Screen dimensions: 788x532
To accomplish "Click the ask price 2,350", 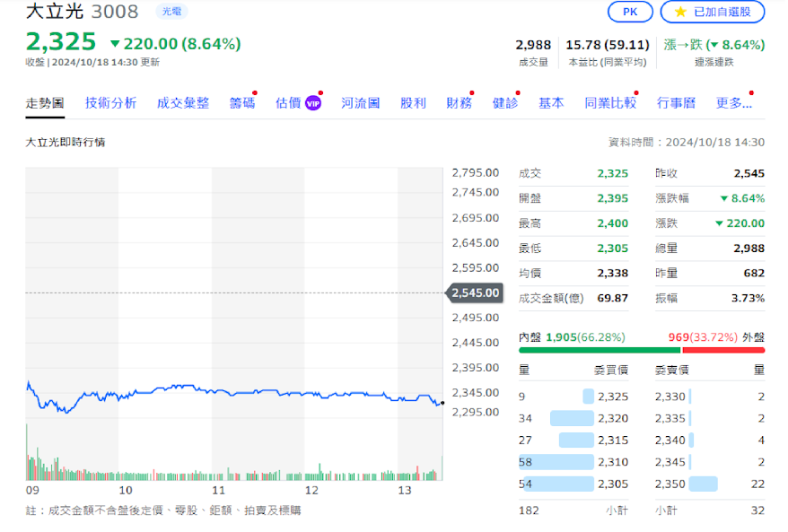I will tap(670, 484).
